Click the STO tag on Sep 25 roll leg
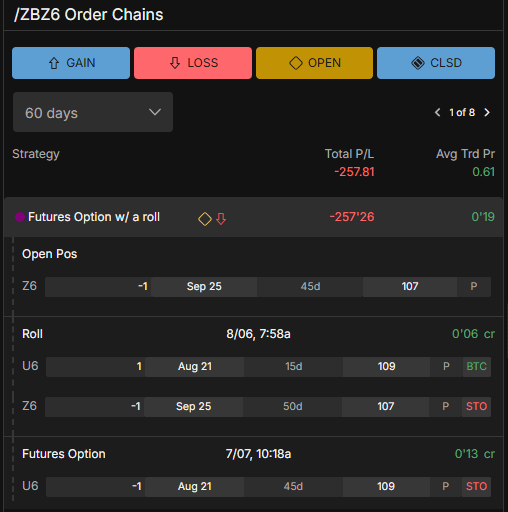 tap(476, 407)
